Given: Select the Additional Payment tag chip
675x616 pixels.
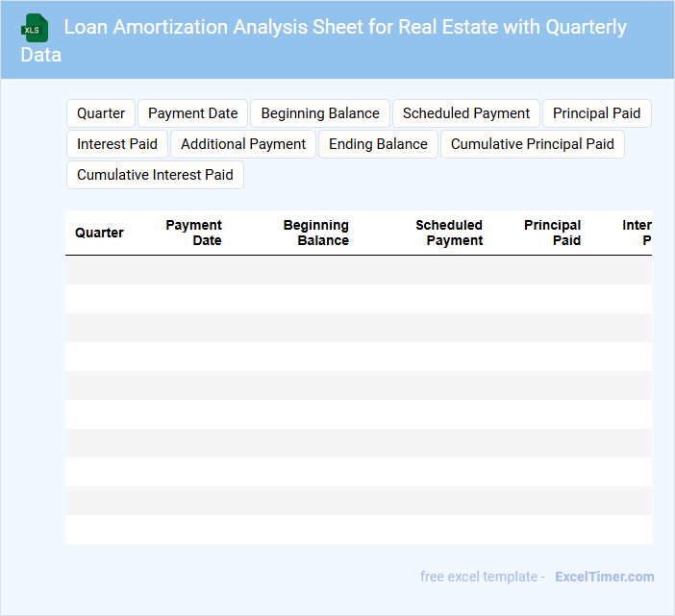Looking at the screenshot, I should tap(243, 144).
